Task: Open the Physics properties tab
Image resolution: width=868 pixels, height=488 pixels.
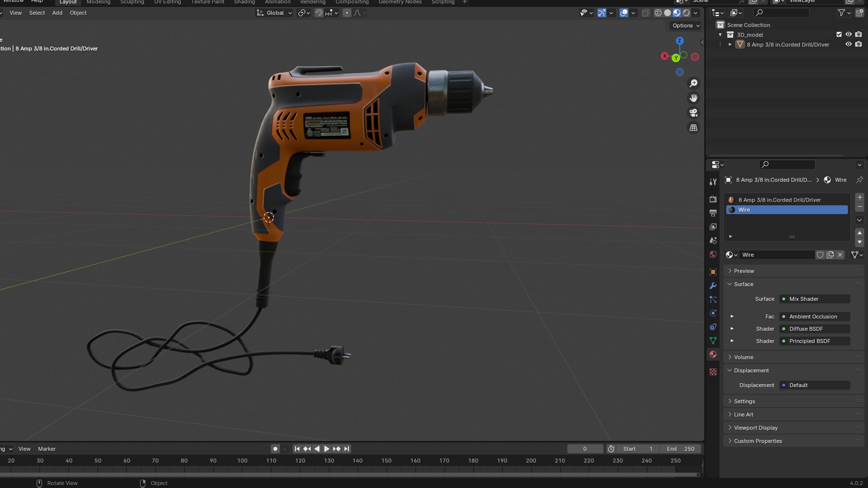Action: click(713, 313)
